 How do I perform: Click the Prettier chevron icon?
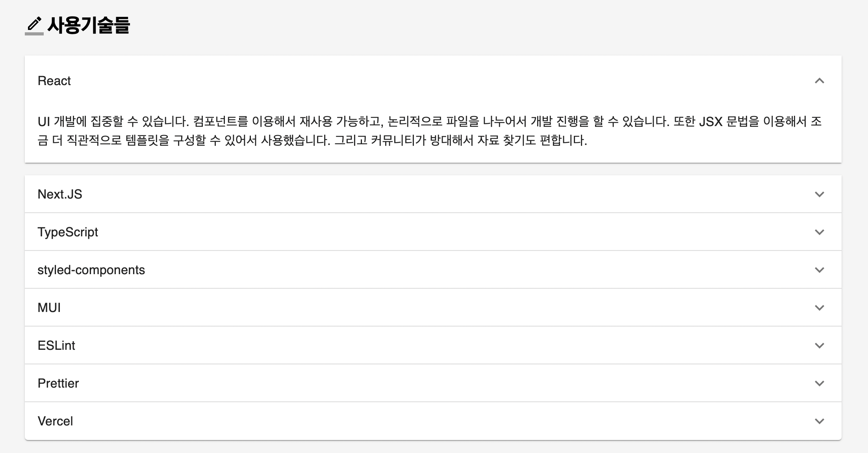pos(819,383)
